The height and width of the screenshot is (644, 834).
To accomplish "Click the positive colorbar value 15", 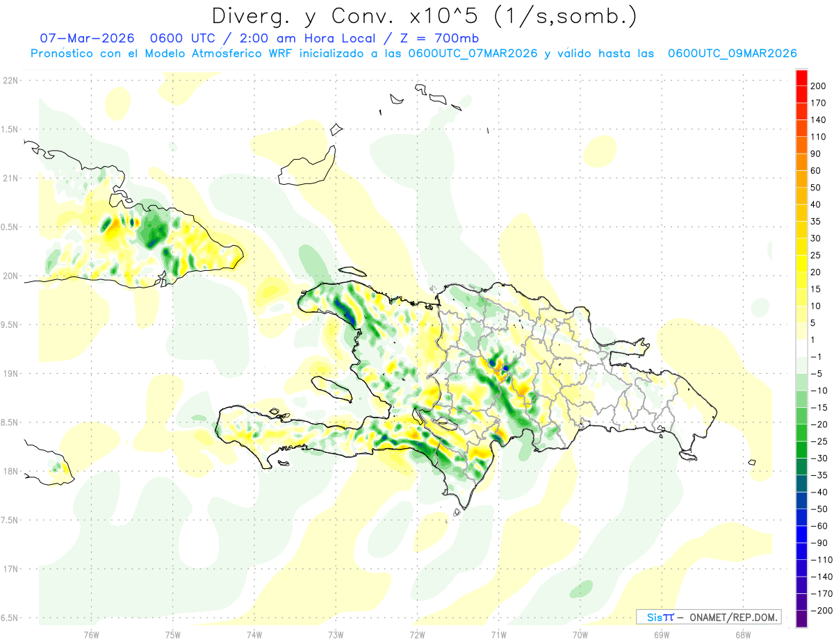I will pos(816,289).
